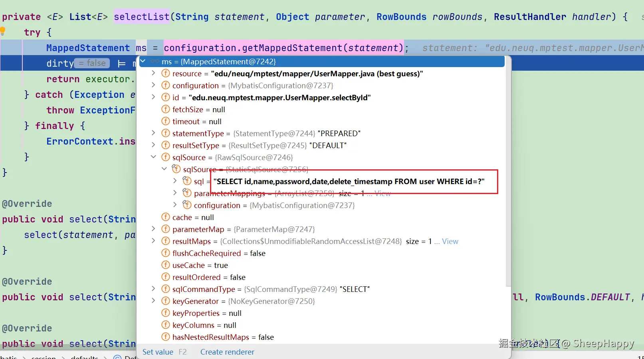The image size is (644, 359).
Task: Click the field icon beside id
Action: click(166, 97)
